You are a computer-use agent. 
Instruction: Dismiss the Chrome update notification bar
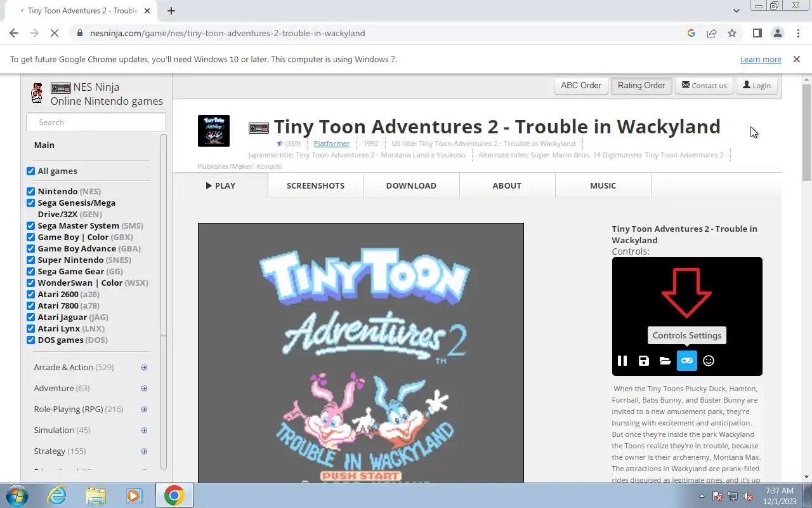[796, 59]
